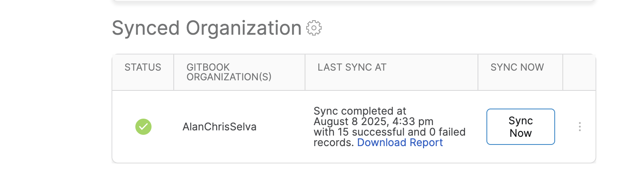Click the Synced Organization heading text

click(x=206, y=28)
